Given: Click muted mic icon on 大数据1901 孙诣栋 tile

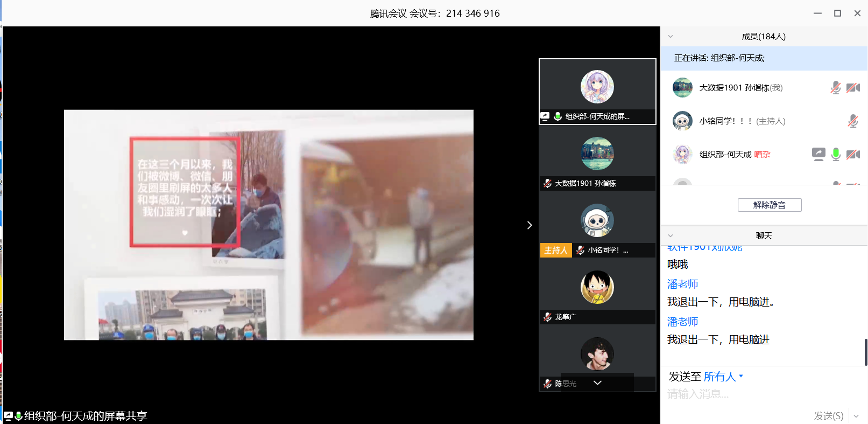Looking at the screenshot, I should [547, 183].
